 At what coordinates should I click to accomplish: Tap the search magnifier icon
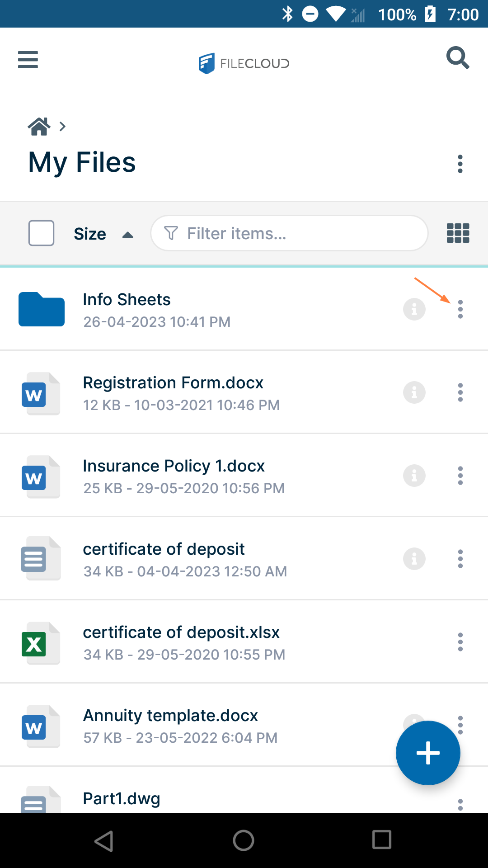tap(457, 58)
